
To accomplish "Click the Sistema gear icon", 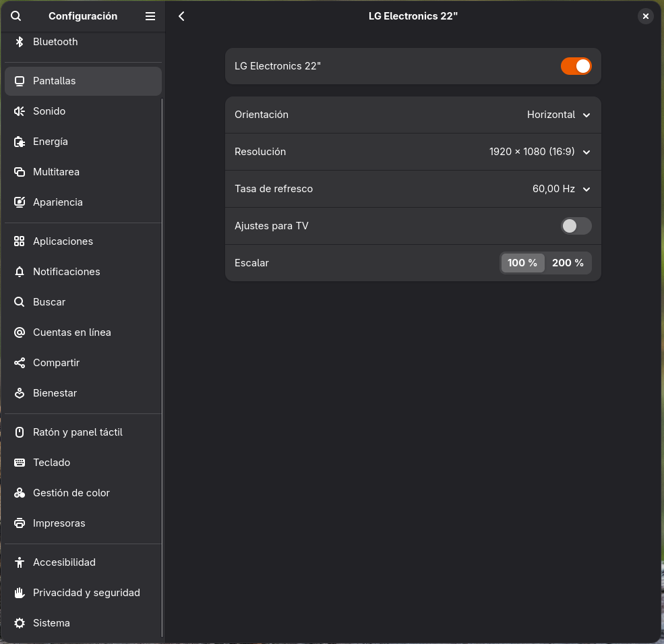I will click(20, 623).
